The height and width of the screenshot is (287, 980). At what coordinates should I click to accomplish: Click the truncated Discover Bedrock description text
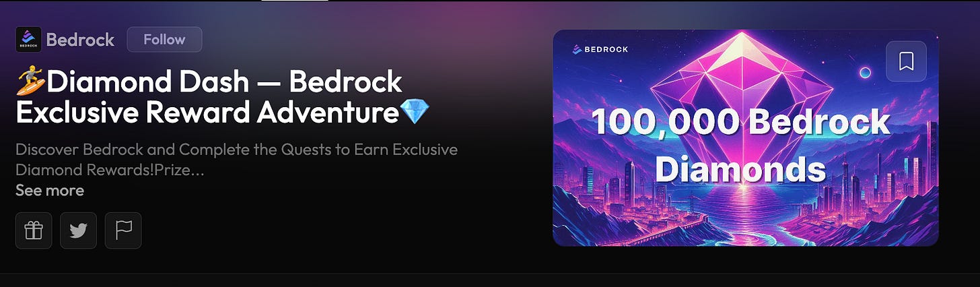coord(236,160)
